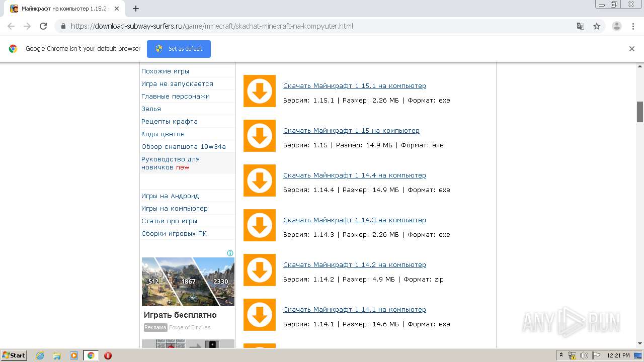Open Игра не запускается sidebar link

coord(177,83)
